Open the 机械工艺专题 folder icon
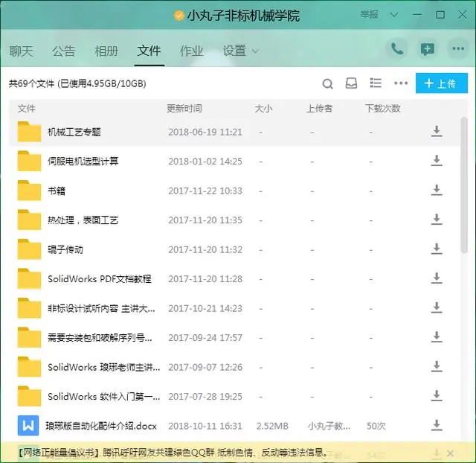476x463 pixels. [x=29, y=132]
